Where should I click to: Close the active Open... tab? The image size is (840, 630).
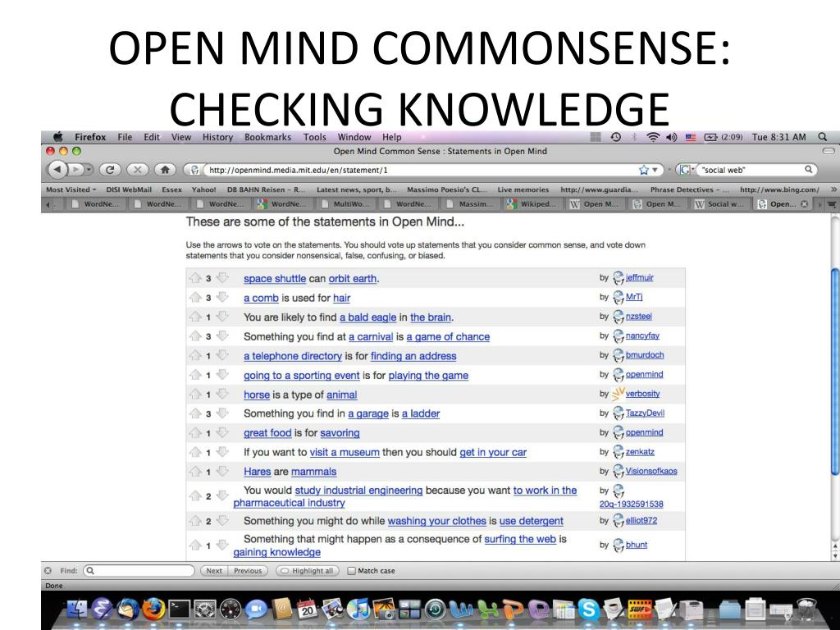[804, 204]
